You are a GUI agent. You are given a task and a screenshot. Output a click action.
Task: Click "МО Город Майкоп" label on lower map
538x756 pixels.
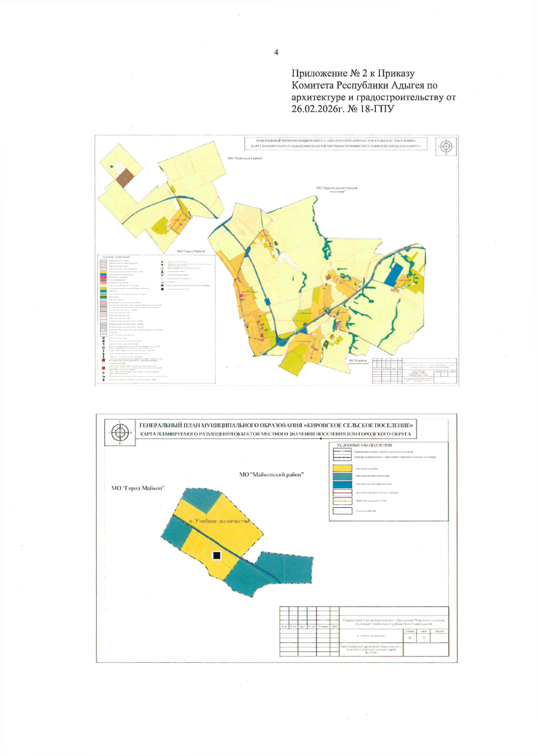point(138,488)
